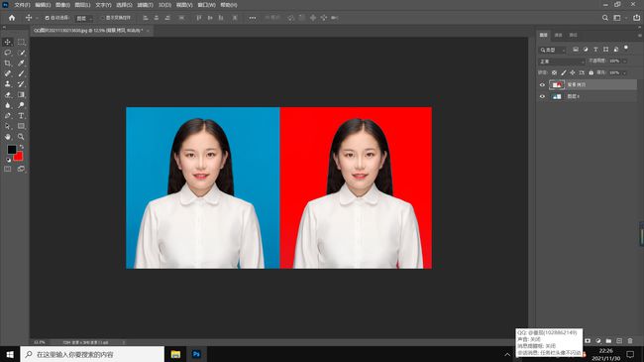The height and width of the screenshot is (362, 644).
Task: Go to the Photoshop Home screen
Action: [12, 18]
